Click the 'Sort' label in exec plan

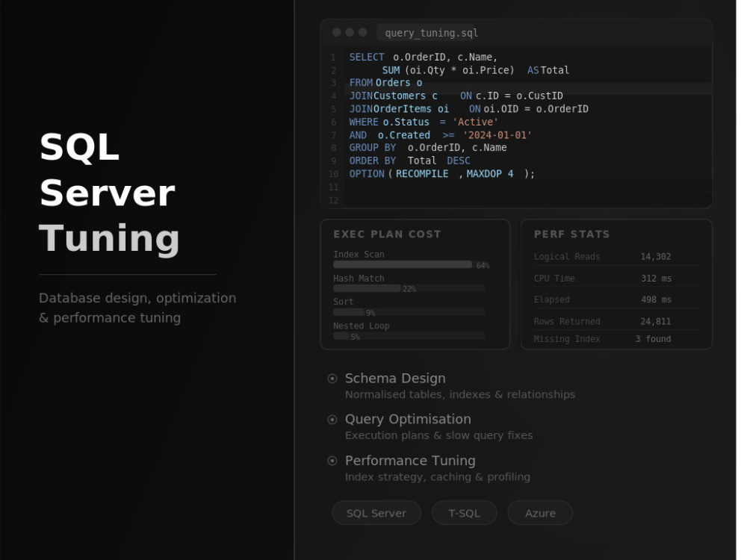click(344, 302)
